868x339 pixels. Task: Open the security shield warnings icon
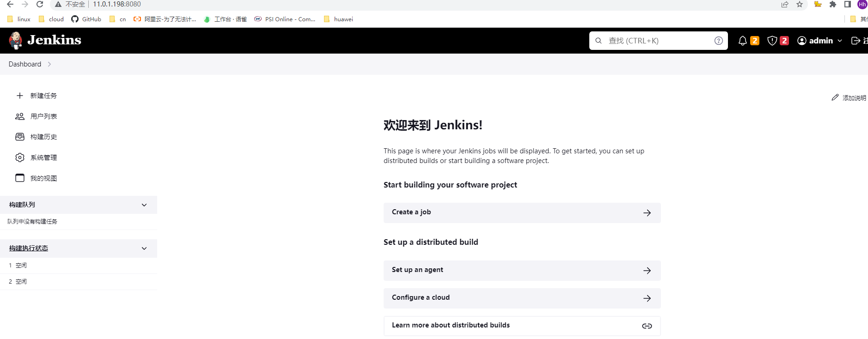[772, 41]
